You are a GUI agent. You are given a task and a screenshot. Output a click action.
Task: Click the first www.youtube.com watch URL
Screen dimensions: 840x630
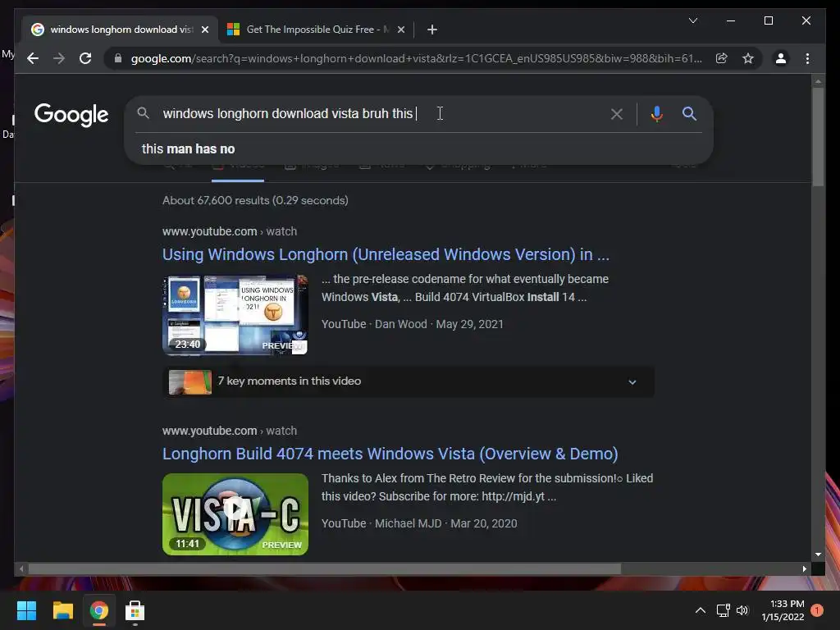[x=230, y=231]
